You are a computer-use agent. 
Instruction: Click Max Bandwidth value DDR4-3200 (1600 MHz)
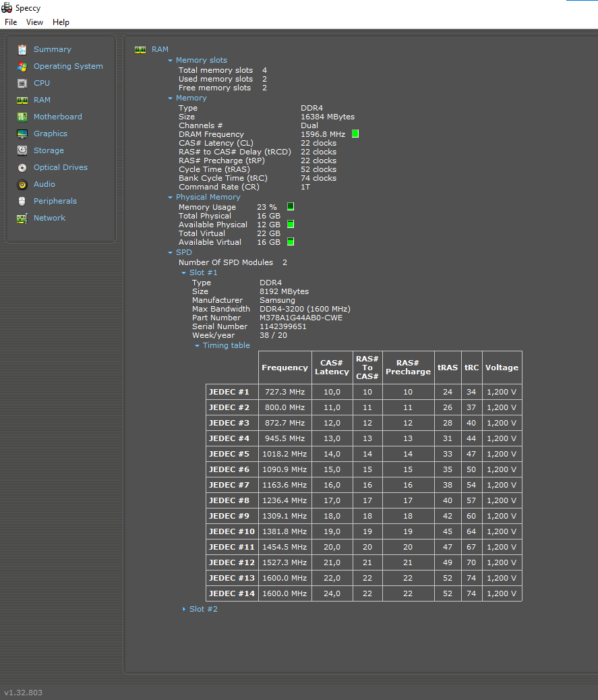[305, 309]
